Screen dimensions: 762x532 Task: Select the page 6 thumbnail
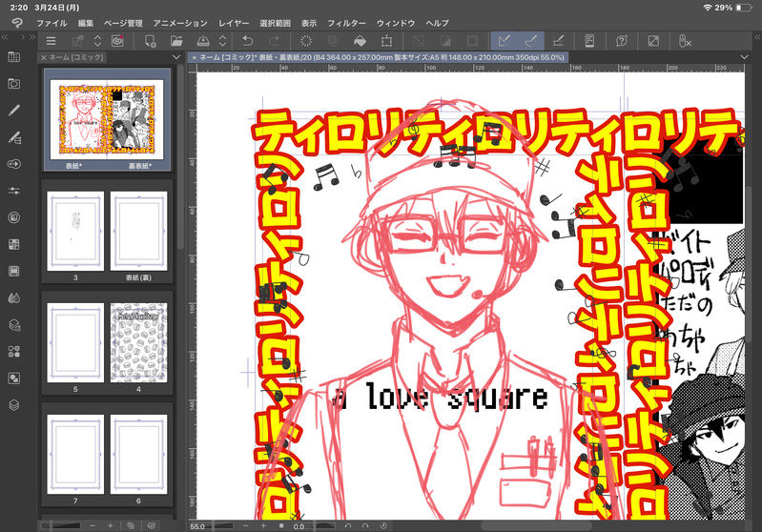pos(138,454)
